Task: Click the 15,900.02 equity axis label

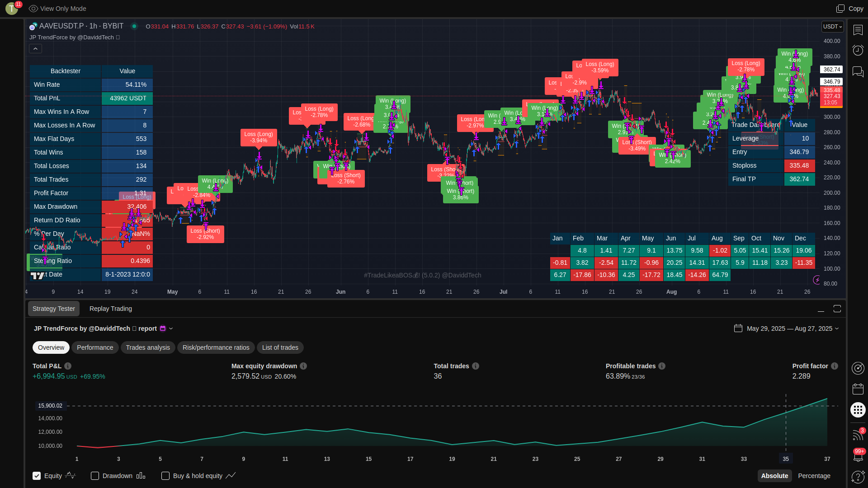Action: [50, 406]
